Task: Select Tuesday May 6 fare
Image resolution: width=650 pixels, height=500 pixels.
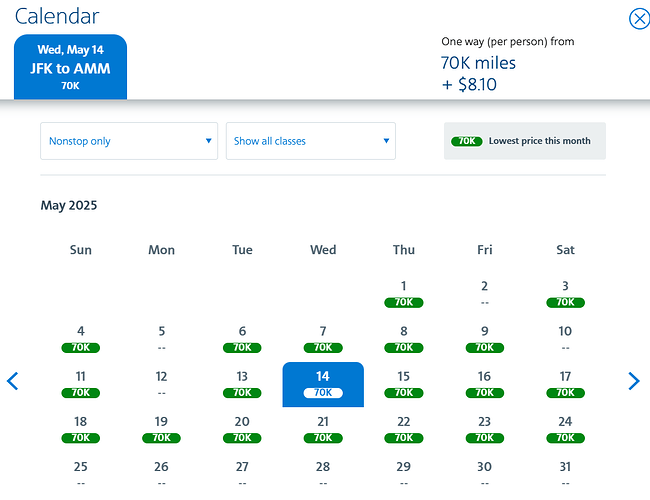Action: [242, 339]
